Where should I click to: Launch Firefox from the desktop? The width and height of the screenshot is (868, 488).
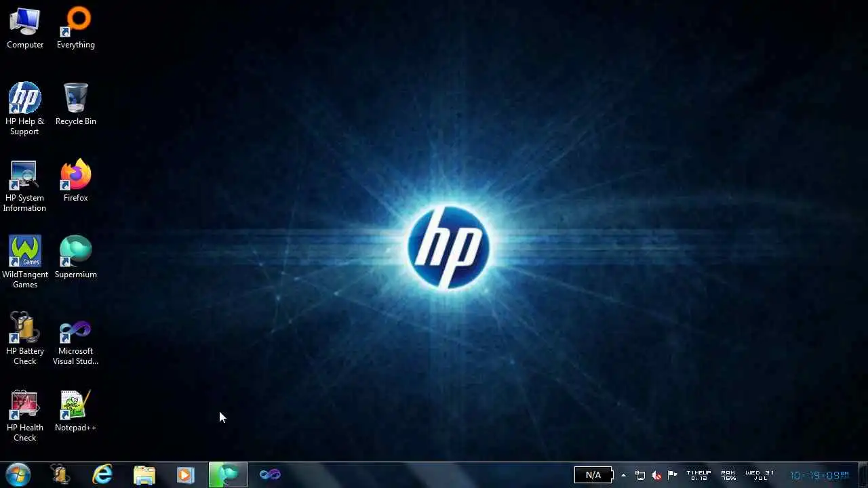(x=76, y=181)
